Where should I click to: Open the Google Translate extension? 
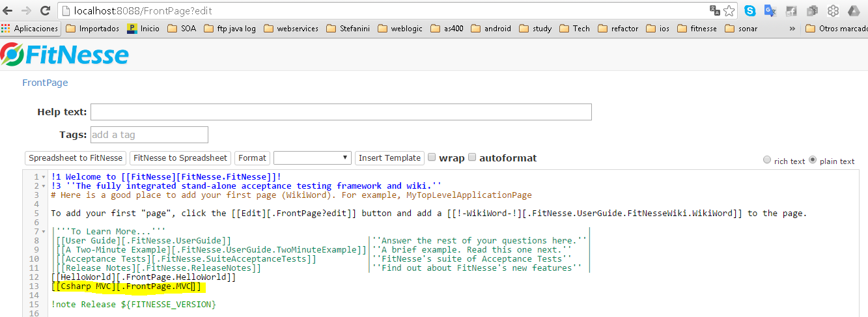pos(770,10)
